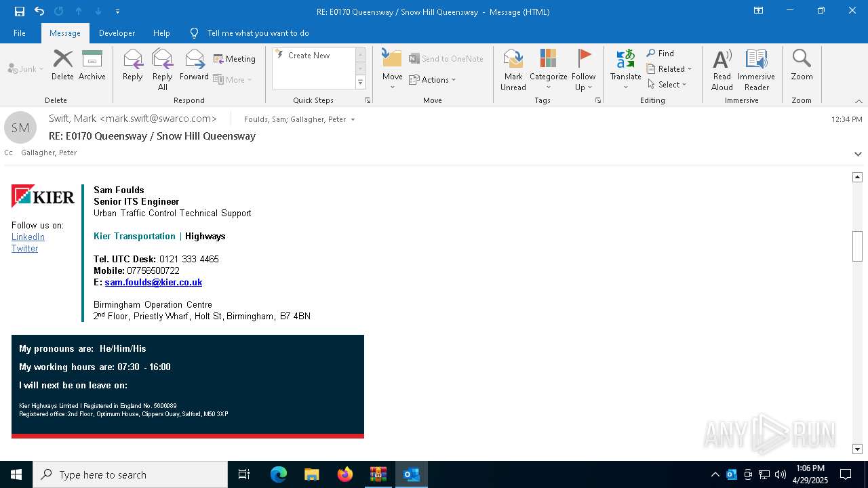This screenshot has width=868, height=488.
Task: Open Task View on the taskbar
Action: click(244, 474)
